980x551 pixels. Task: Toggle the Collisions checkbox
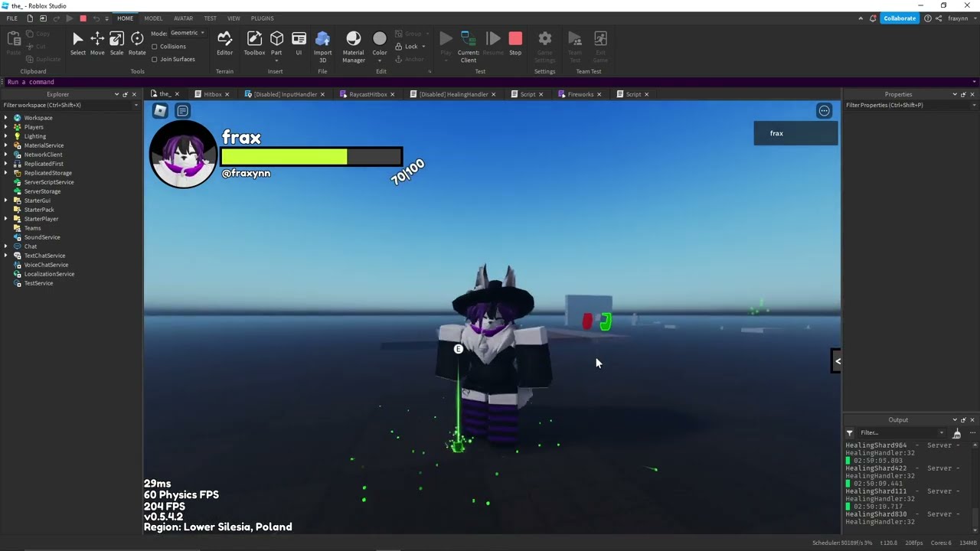(x=155, y=47)
